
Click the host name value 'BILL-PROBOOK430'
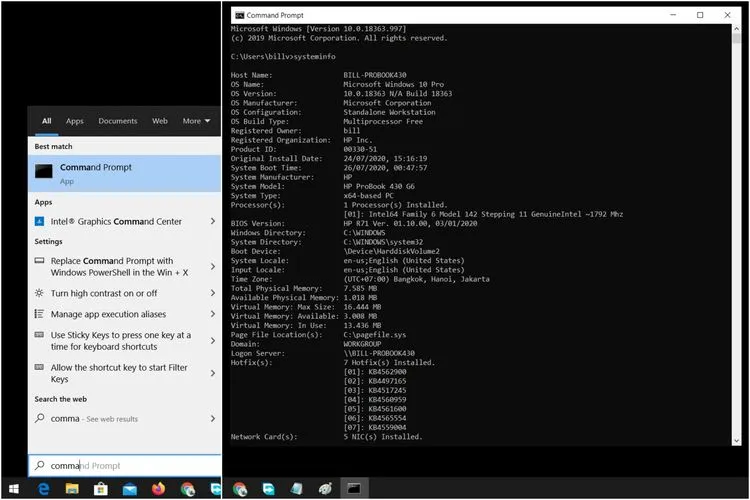[x=375, y=75]
